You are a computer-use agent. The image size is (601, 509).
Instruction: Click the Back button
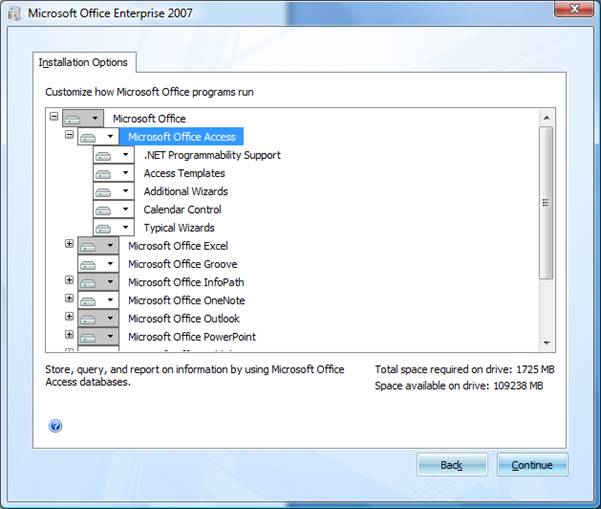click(x=452, y=465)
